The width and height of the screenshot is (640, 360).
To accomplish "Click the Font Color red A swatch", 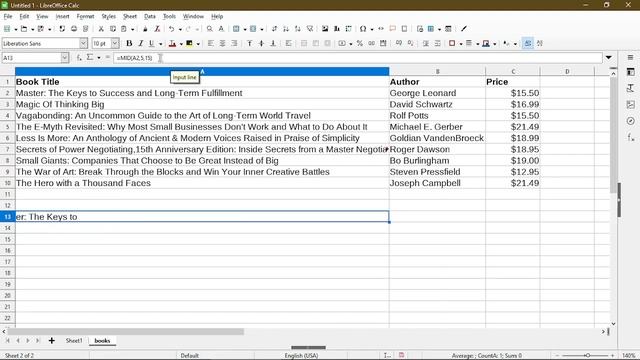I will coord(172,43).
